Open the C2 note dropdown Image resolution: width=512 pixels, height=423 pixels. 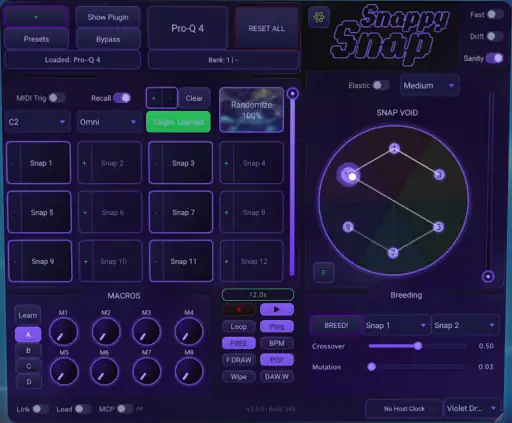37,122
